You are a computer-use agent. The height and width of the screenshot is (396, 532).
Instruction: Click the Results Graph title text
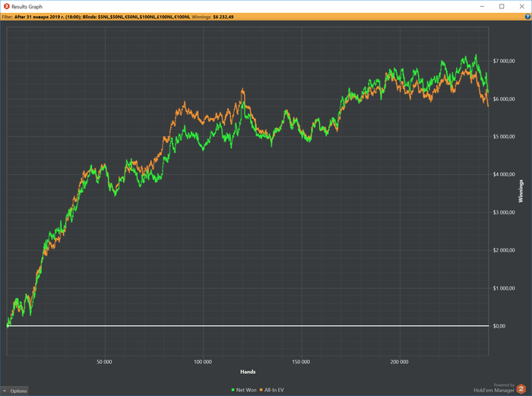(27, 6)
